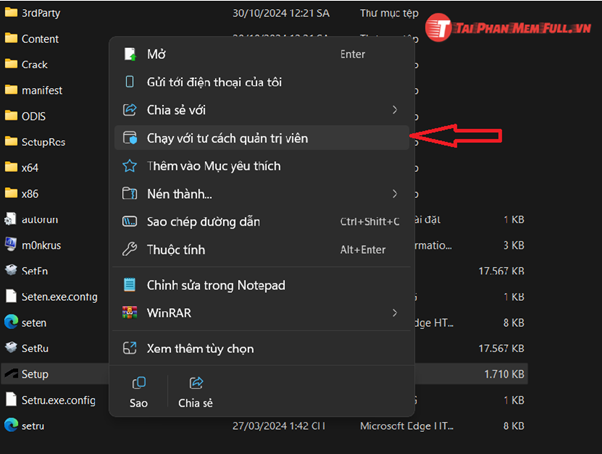Select the Crack folder
The image size is (602, 454).
(35, 65)
